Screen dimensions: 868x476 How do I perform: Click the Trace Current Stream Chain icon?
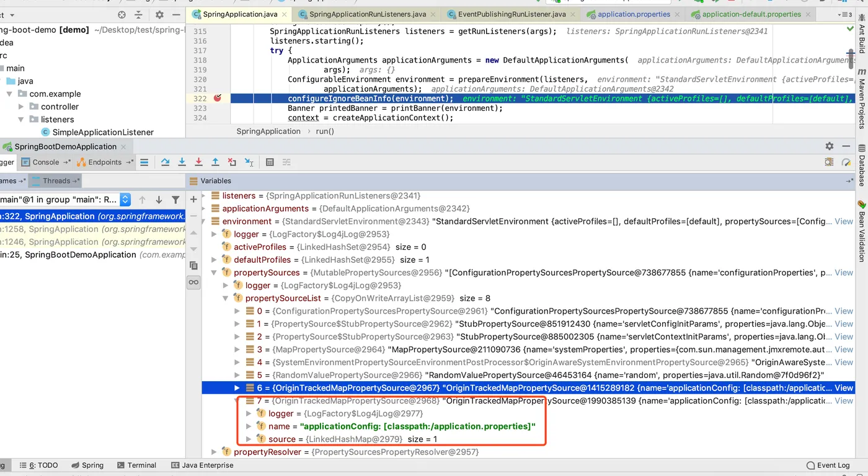coord(286,162)
